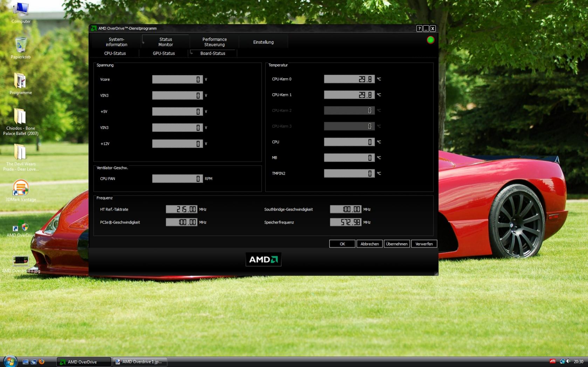This screenshot has height=367, width=588.
Task: Click the Abbrechen button
Action: pos(370,244)
